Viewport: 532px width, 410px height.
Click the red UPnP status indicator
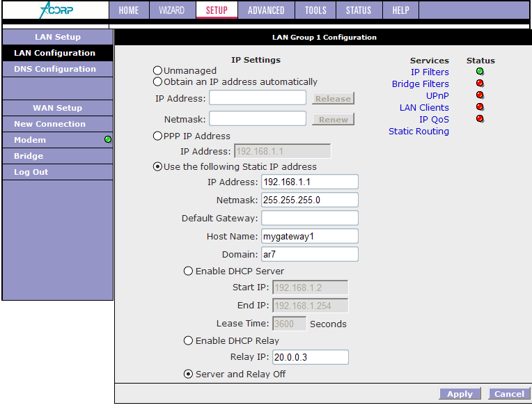[x=480, y=95]
